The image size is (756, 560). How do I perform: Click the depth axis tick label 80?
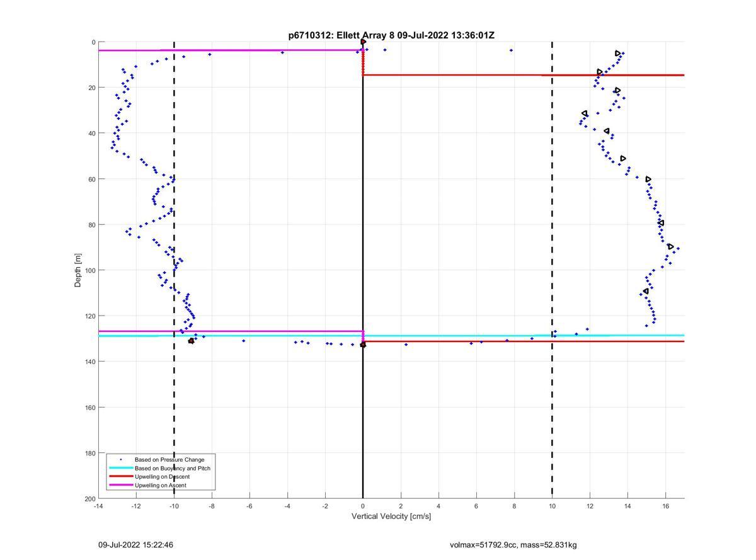pos(91,225)
